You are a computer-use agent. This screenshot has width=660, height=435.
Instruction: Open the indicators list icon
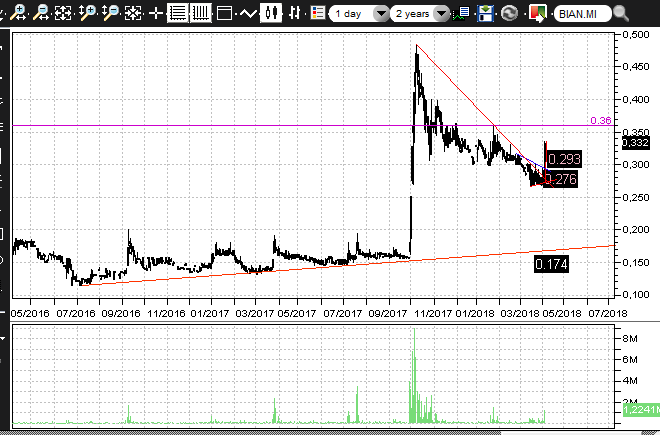click(462, 13)
